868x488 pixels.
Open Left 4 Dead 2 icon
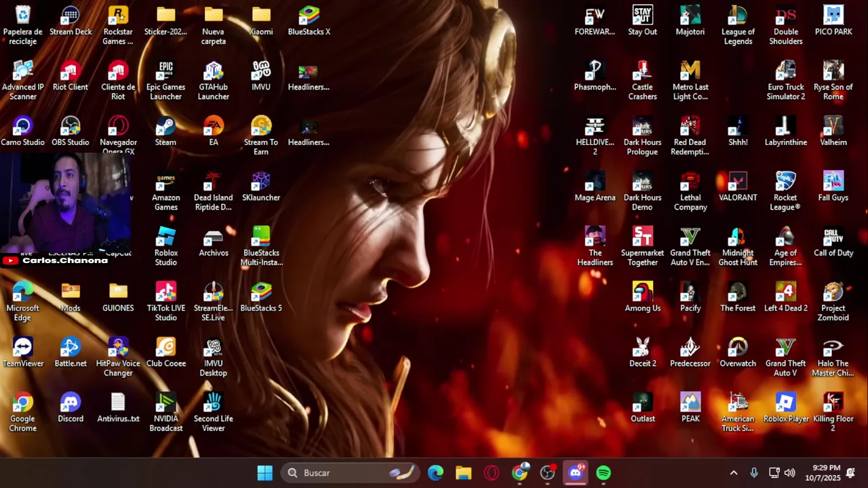786,297
